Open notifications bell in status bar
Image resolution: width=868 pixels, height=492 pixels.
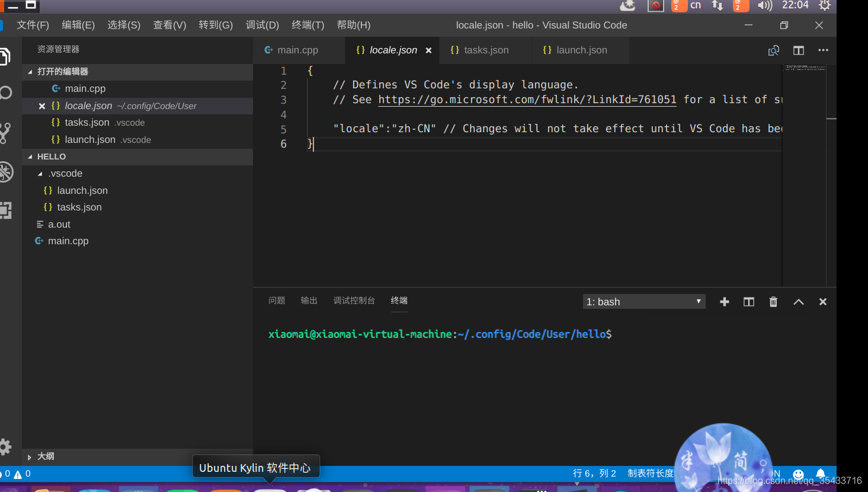(x=821, y=474)
